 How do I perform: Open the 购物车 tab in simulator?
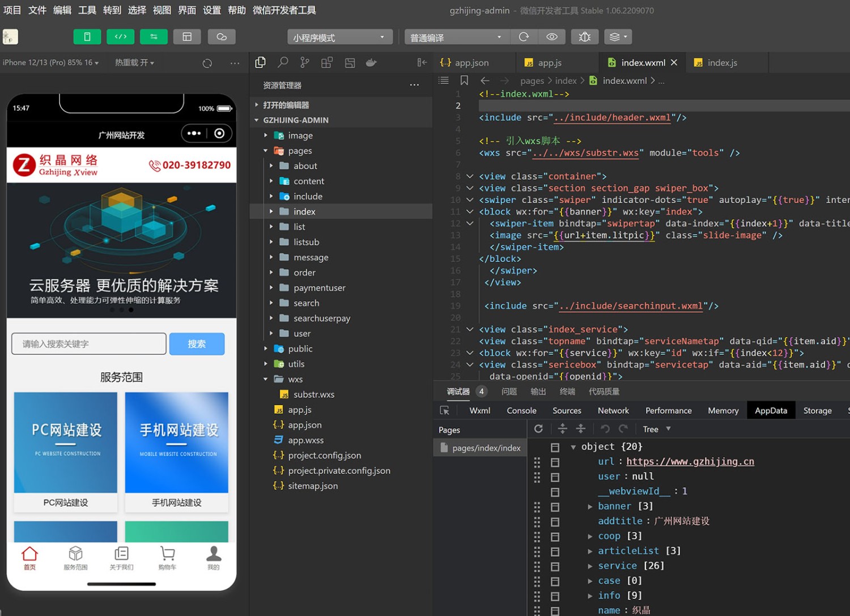167,558
